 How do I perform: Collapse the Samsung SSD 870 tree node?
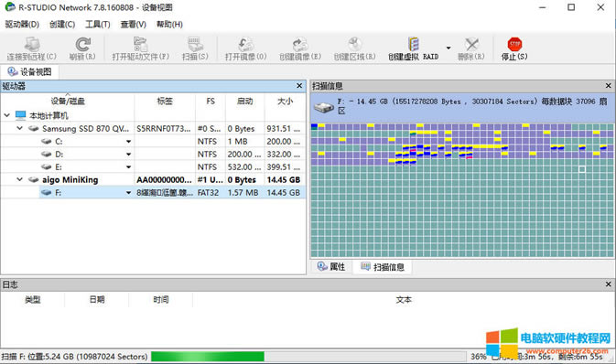pyautogui.click(x=19, y=128)
